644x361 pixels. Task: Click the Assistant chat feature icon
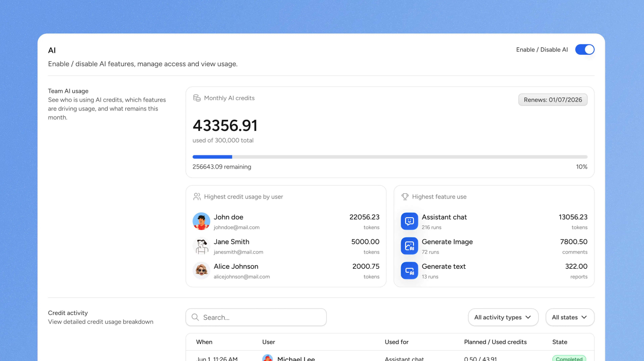[x=409, y=221]
